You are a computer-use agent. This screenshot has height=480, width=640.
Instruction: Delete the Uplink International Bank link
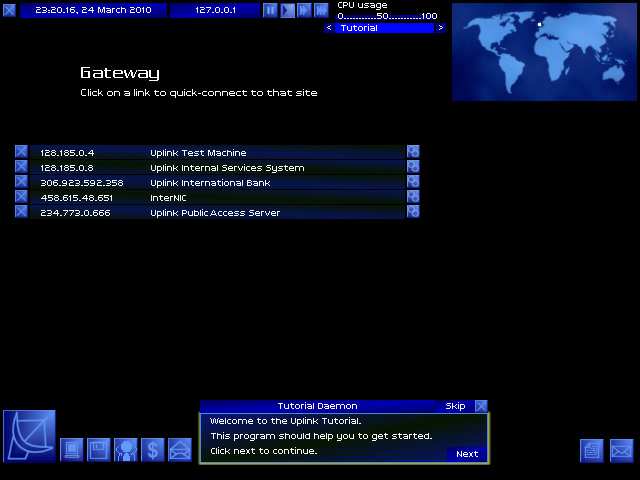pos(22,182)
